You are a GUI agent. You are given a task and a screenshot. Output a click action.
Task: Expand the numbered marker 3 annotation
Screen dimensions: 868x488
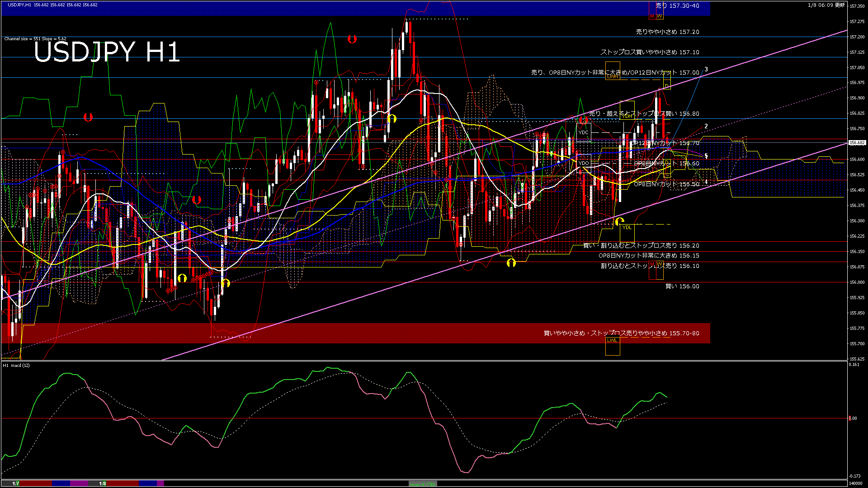click(706, 69)
